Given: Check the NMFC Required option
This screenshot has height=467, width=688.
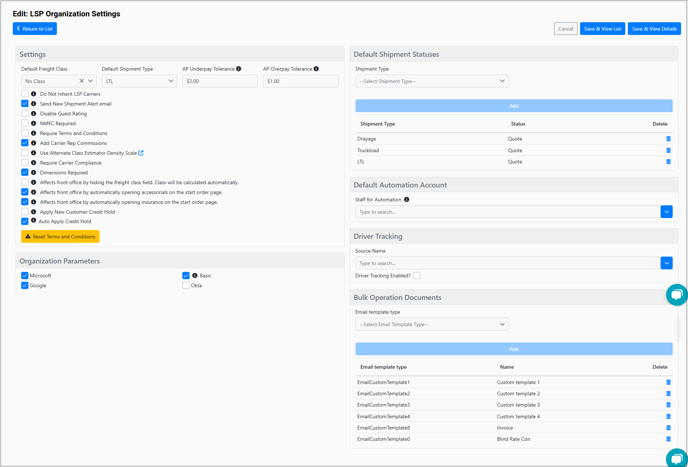Looking at the screenshot, I should click(25, 123).
